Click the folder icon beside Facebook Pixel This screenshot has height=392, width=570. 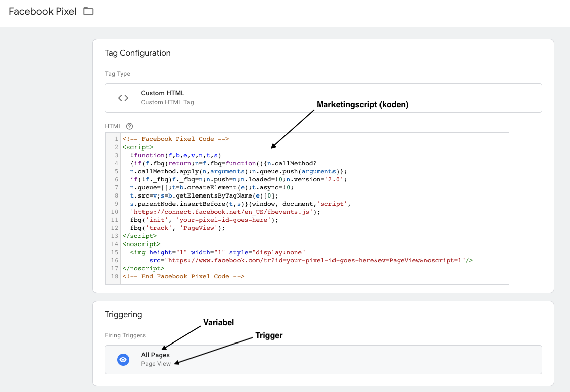[88, 11]
